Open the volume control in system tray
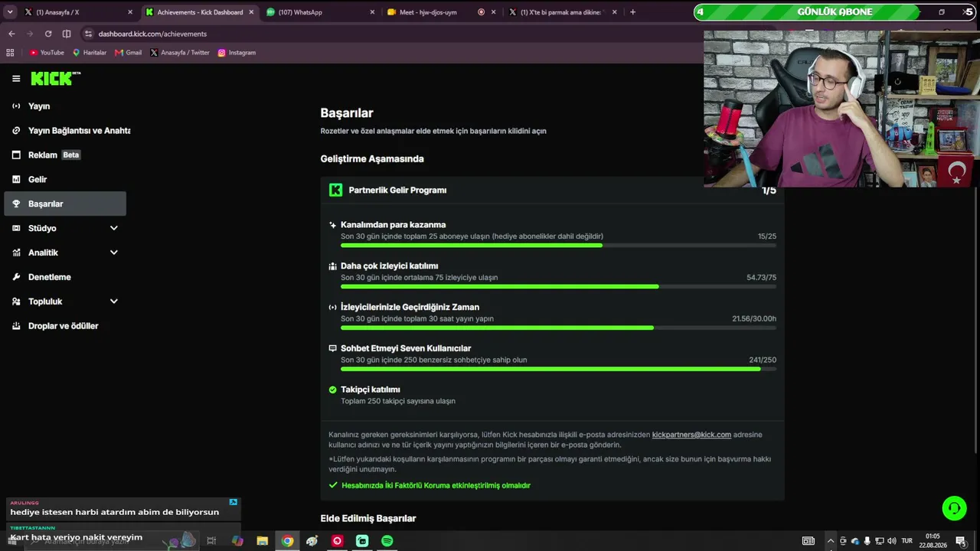The width and height of the screenshot is (980, 551). tap(892, 541)
